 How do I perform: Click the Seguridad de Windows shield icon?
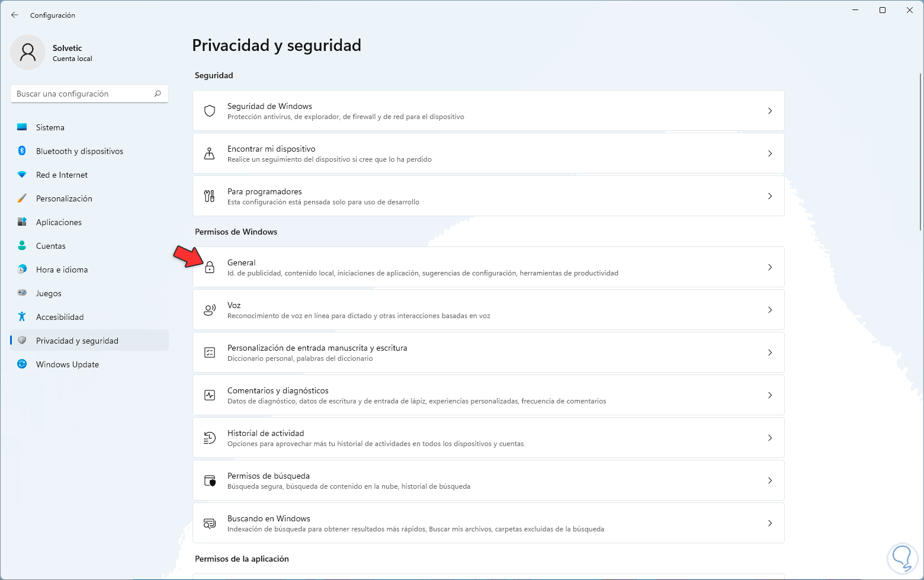[210, 111]
